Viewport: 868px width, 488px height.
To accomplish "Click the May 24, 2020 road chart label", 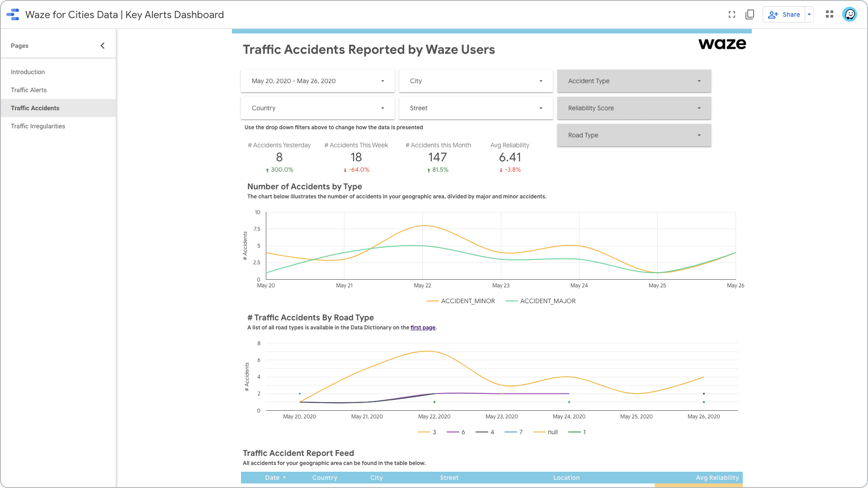I will tap(569, 417).
